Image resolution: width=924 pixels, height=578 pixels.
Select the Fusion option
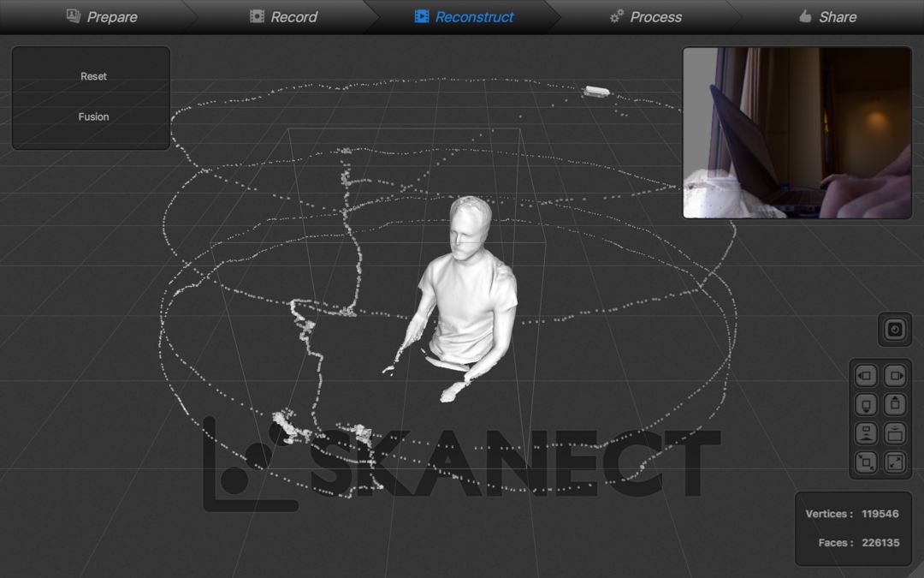tap(94, 116)
